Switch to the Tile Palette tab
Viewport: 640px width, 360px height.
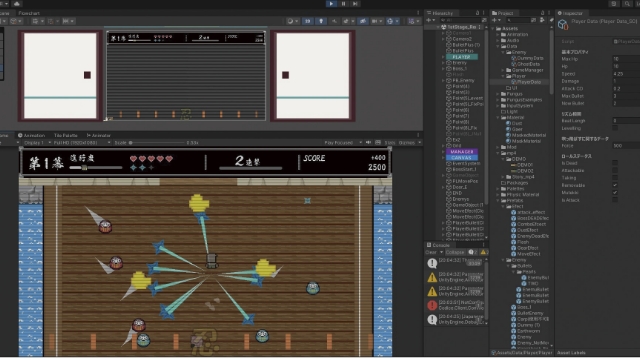[x=65, y=136]
